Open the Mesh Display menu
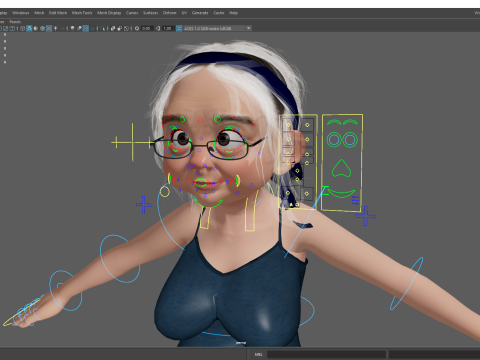The width and height of the screenshot is (480, 360). 109,13
